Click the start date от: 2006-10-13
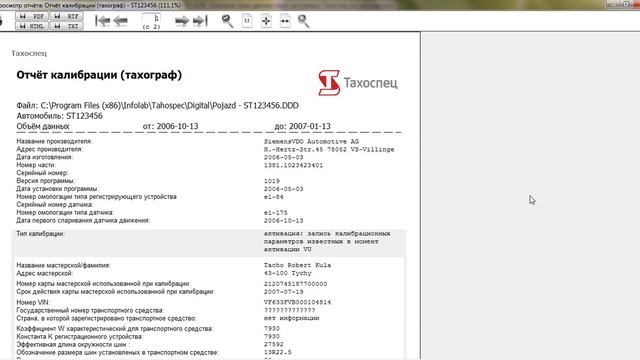Image resolution: width=640 pixels, height=360 pixels. click(x=171, y=127)
